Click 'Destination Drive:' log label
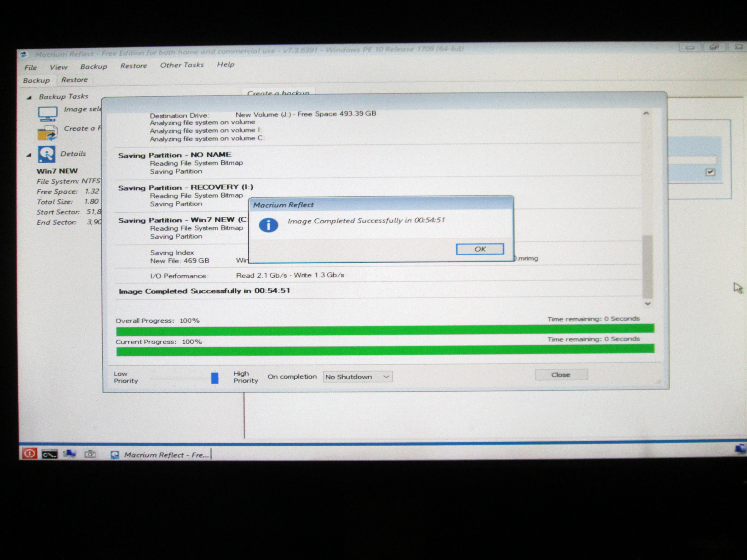The image size is (747, 560). click(180, 115)
